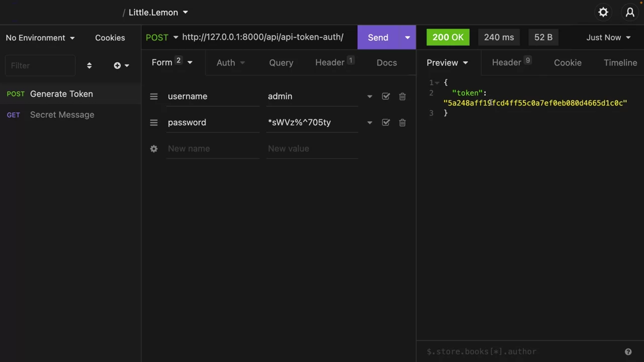Open settings gear icon

coord(603,12)
